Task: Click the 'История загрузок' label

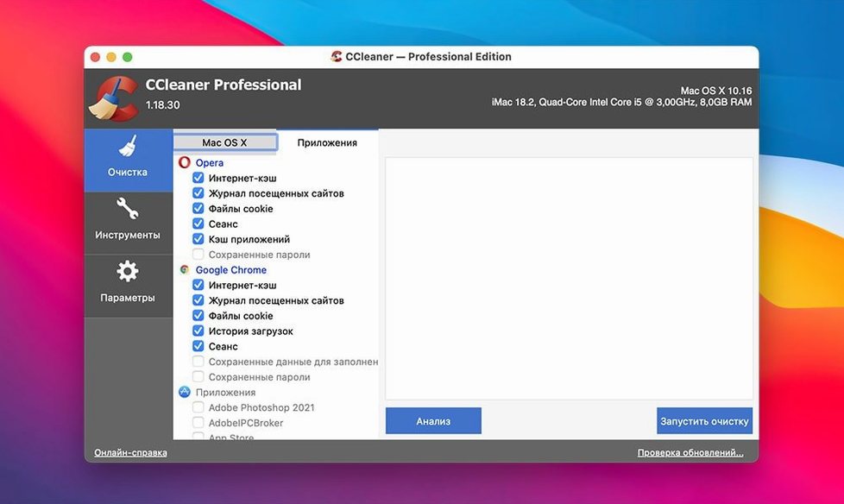Action: click(x=251, y=331)
